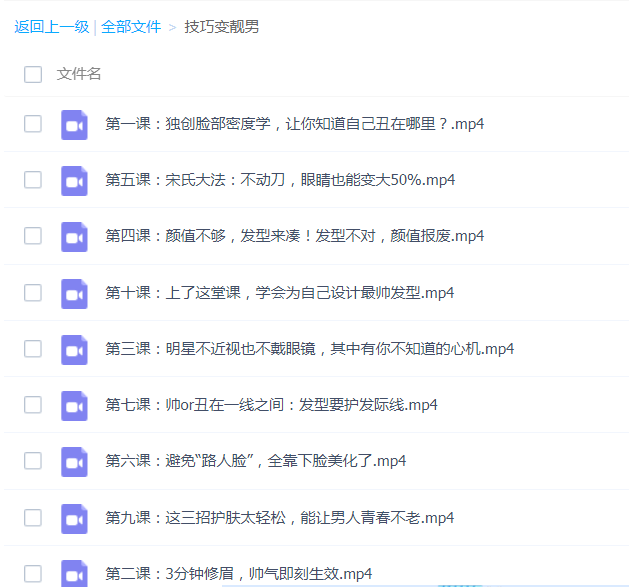The height and width of the screenshot is (587, 629).
Task: Click the 文件名 column header
Action: [x=79, y=74]
